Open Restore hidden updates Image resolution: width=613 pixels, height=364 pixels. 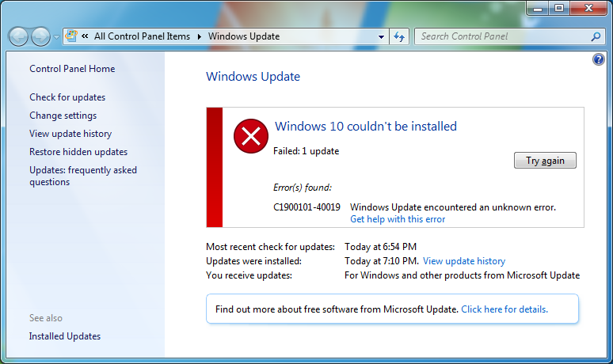click(x=78, y=152)
